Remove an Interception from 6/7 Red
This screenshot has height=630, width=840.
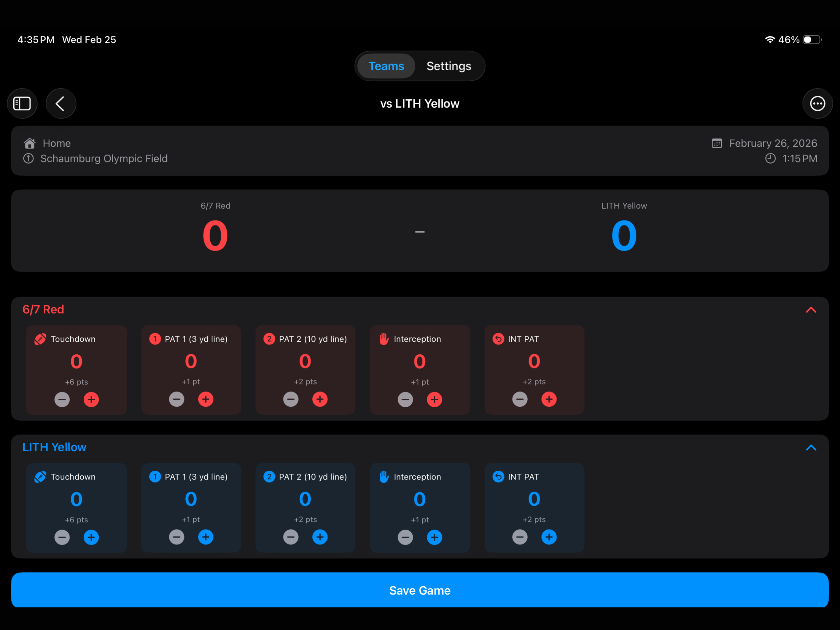405,399
